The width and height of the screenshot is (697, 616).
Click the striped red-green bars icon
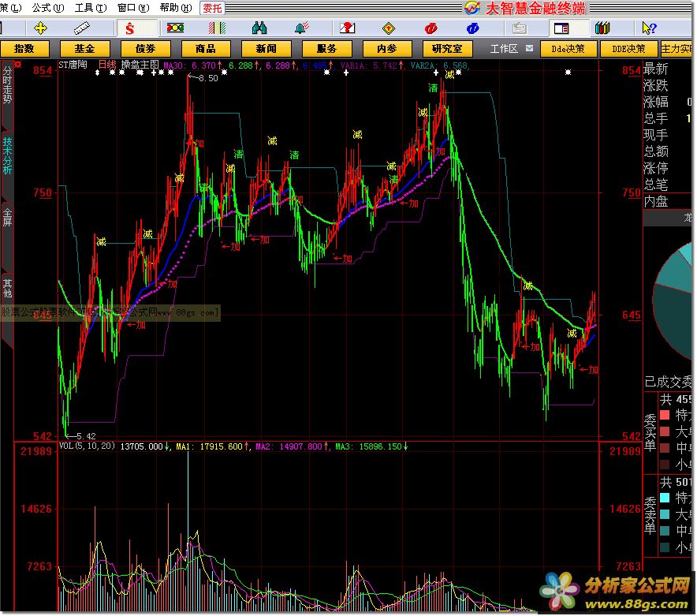217,28
